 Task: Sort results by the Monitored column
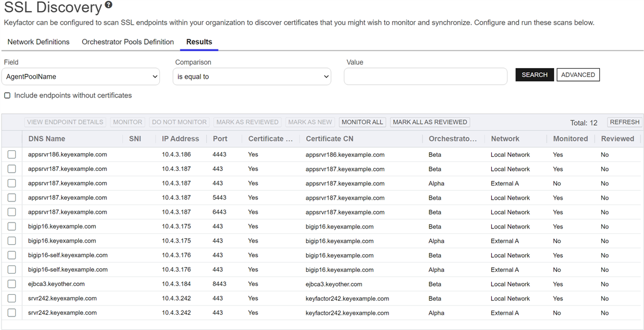(570, 139)
